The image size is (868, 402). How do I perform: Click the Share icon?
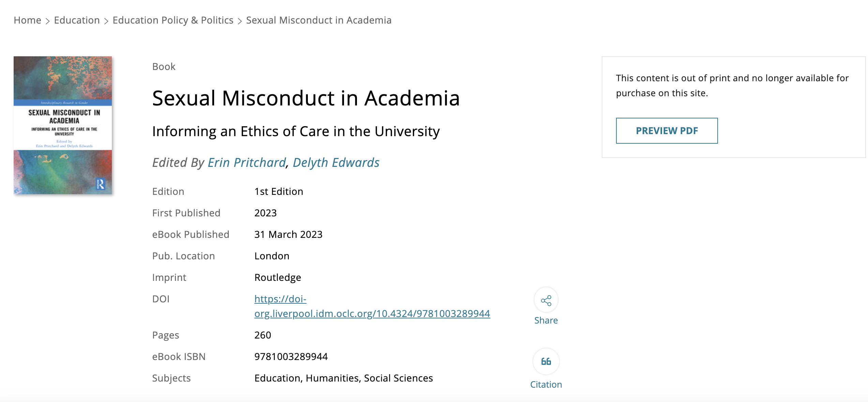[546, 300]
